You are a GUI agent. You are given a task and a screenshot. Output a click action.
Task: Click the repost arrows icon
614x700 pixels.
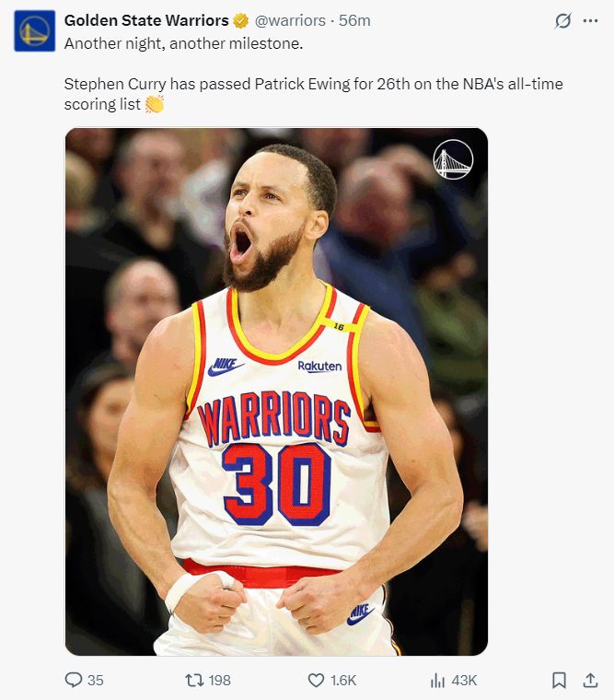194,680
